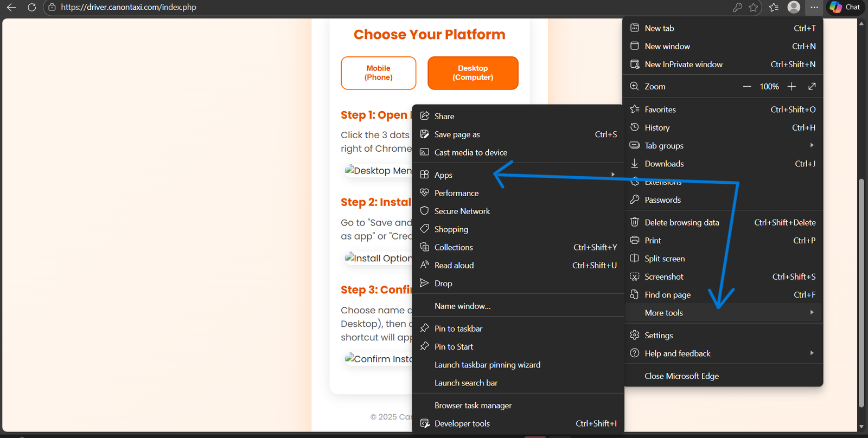This screenshot has height=438, width=868.
Task: Click Share in the More tools submenu
Action: tap(518, 116)
